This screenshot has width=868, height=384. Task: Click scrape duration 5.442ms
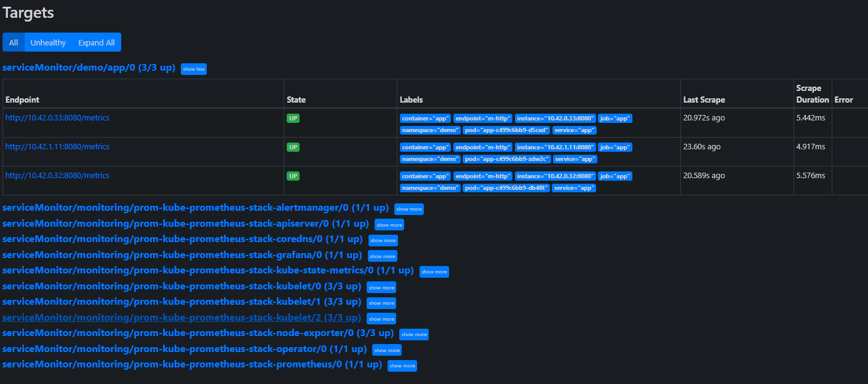[x=811, y=117]
